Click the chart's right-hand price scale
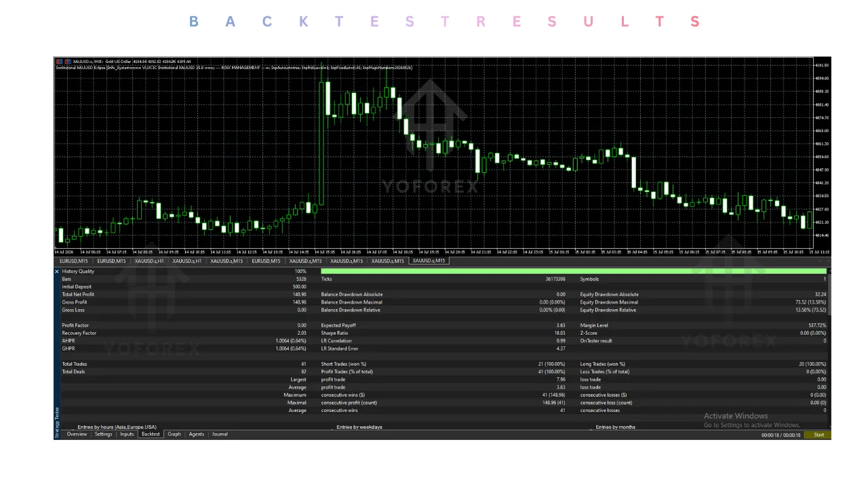Viewport: 868px width, 488px height. coord(822,153)
